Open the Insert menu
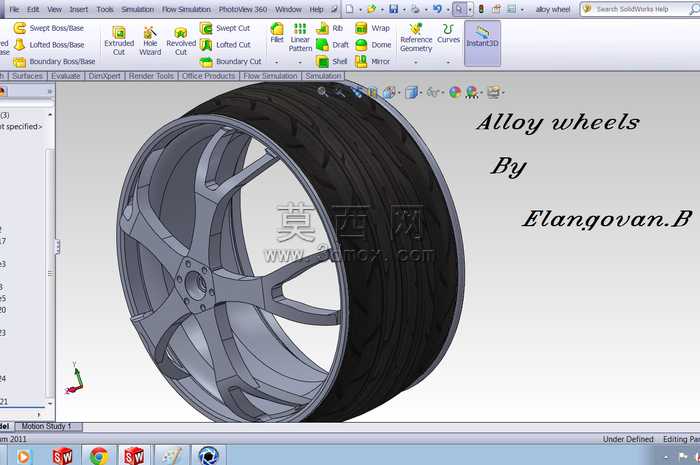 click(79, 9)
